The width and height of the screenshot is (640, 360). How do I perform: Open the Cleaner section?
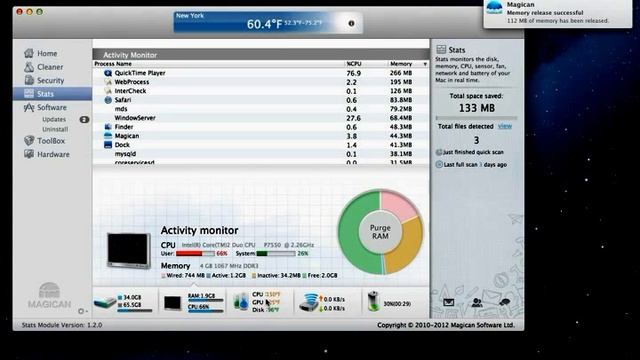[50, 67]
